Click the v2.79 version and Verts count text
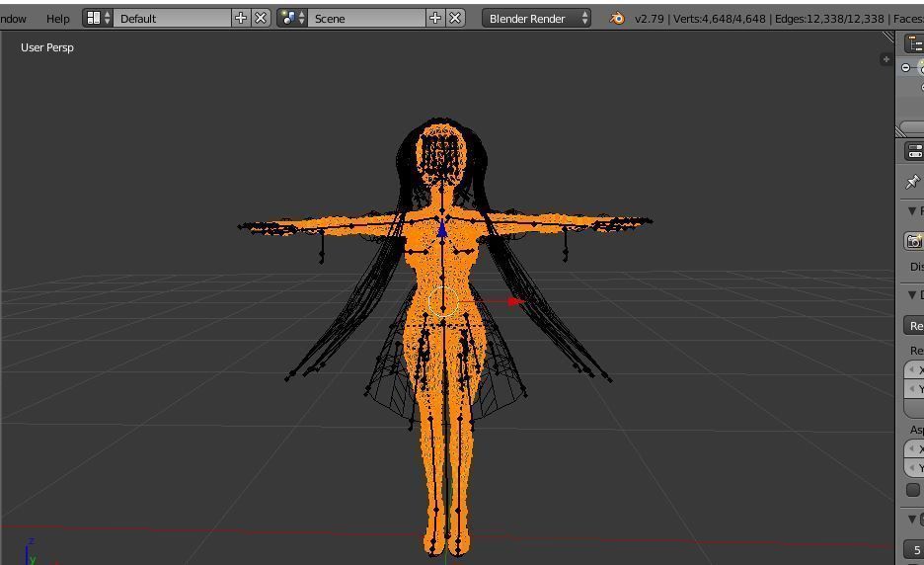 [x=700, y=19]
